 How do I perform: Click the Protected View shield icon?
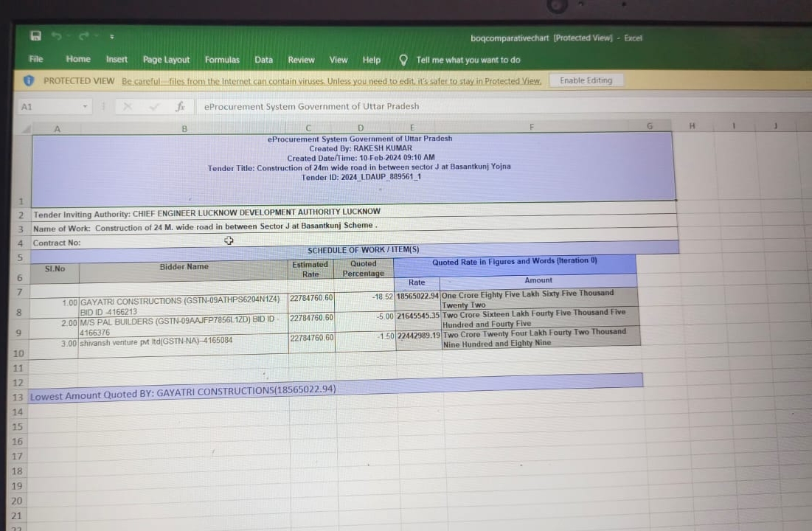[29, 80]
